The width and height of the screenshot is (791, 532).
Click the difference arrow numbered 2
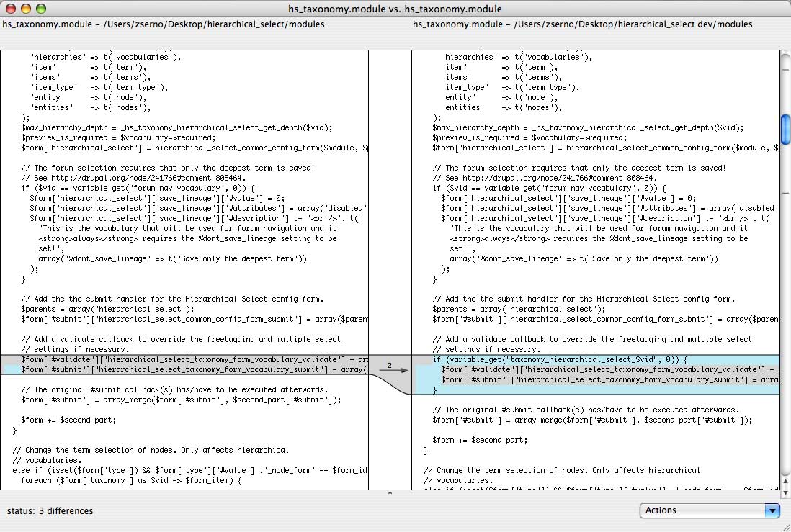393,369
